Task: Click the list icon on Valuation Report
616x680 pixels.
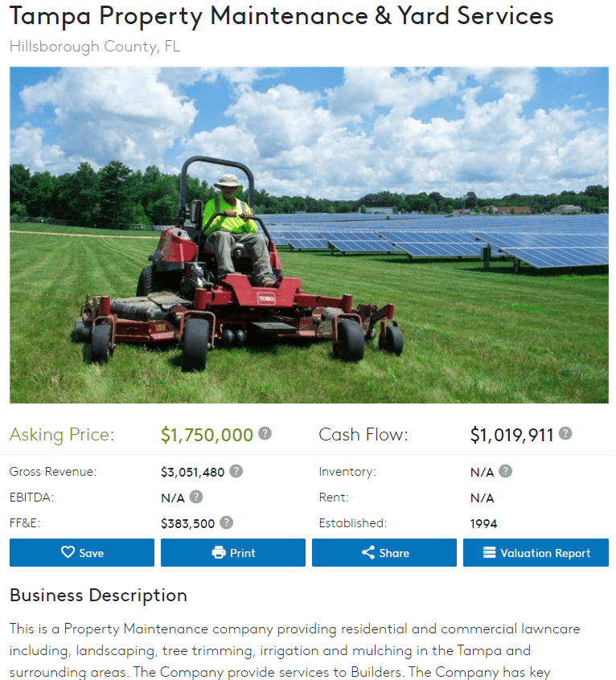Action: tap(489, 552)
